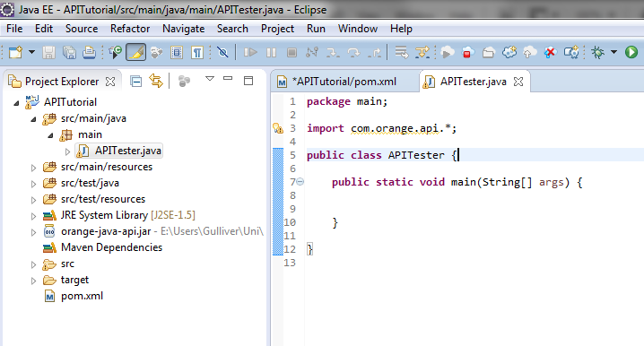Toggle Use Step Filters icon

[x=422, y=52]
